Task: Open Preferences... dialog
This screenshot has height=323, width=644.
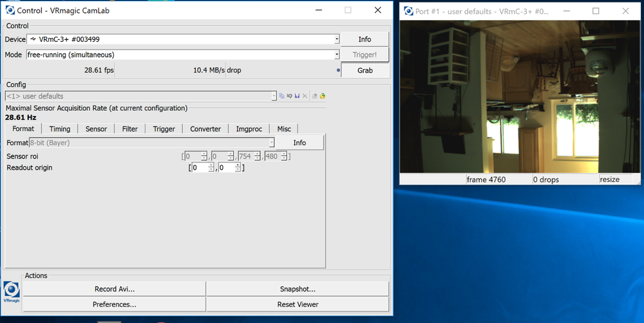Action: 115,304
